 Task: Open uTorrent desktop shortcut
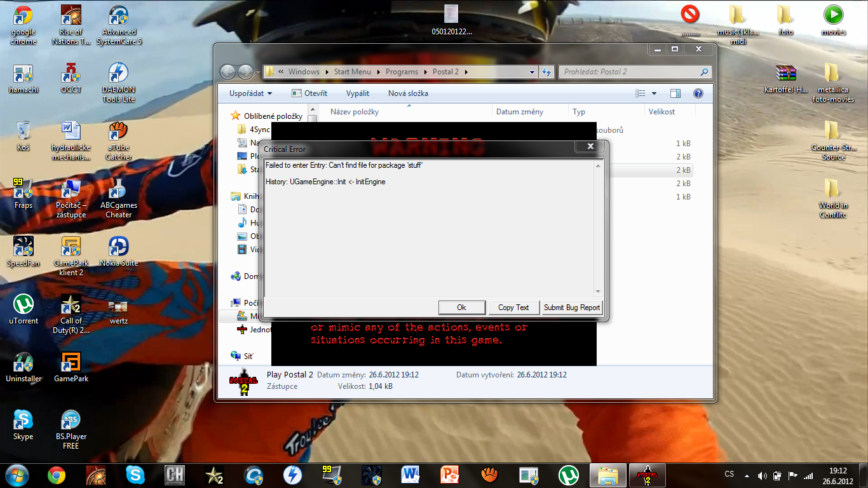click(24, 308)
